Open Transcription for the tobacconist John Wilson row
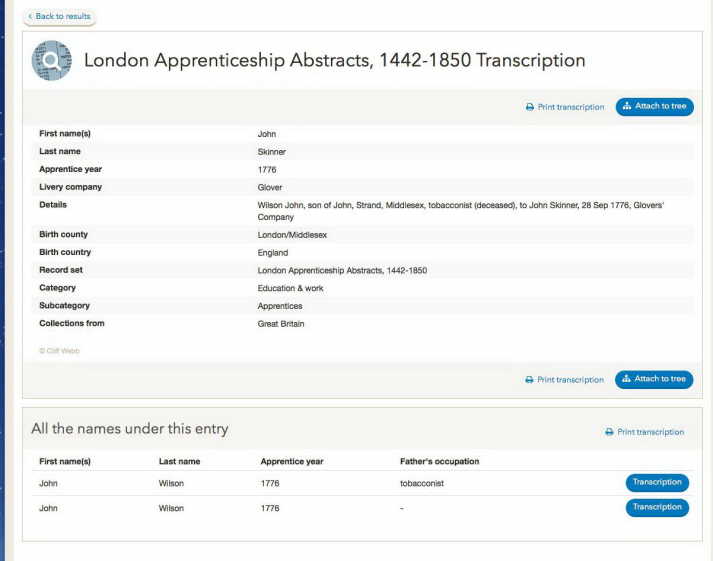 point(657,482)
